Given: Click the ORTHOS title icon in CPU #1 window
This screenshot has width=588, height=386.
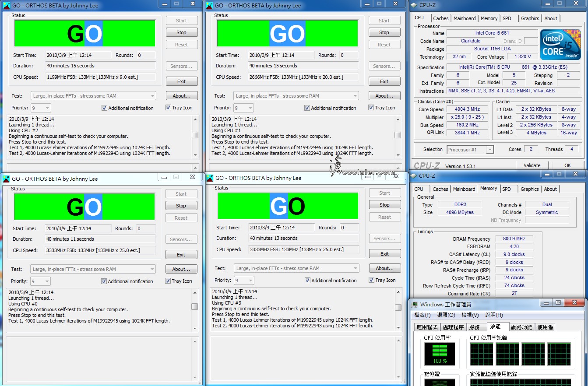Looking at the screenshot, I should pyautogui.click(x=209, y=6).
